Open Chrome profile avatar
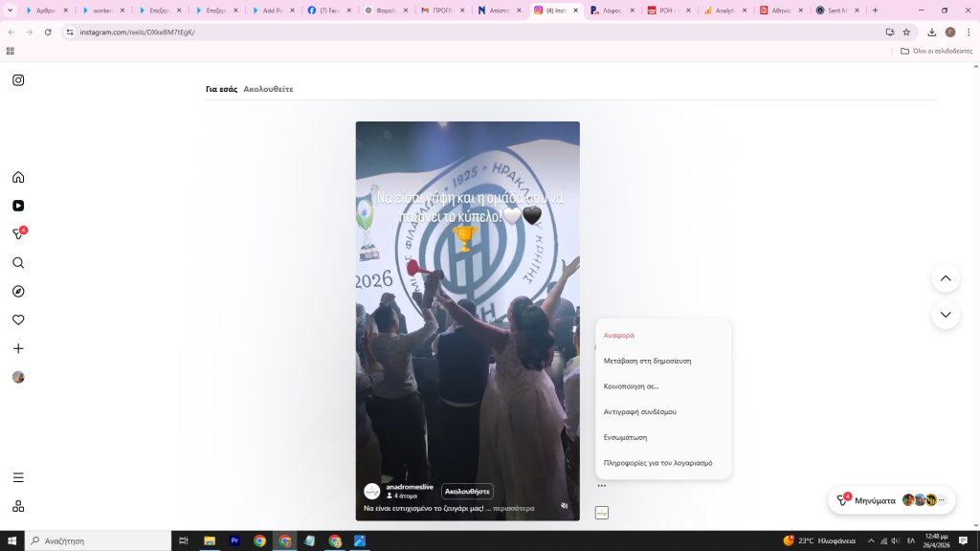 (950, 32)
